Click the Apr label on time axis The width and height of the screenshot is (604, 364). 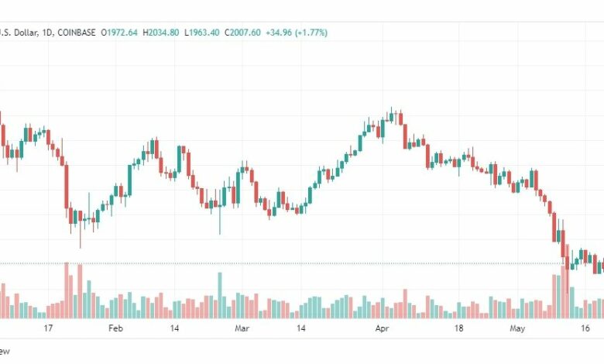[382, 328]
